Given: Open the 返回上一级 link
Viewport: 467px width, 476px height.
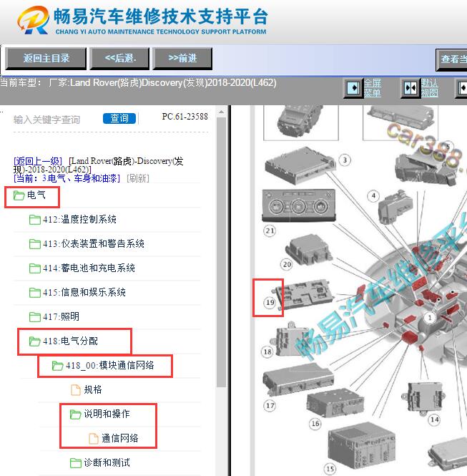Looking at the screenshot, I should 38,161.
